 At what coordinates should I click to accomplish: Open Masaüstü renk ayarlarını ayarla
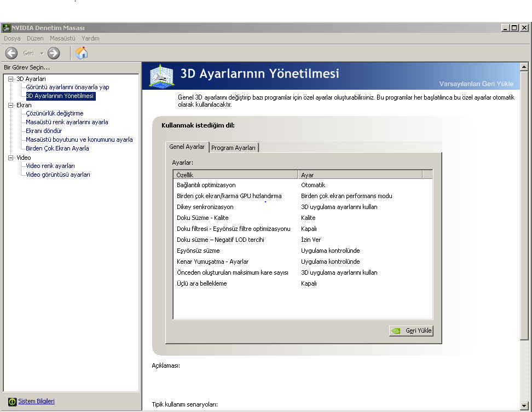67,122
